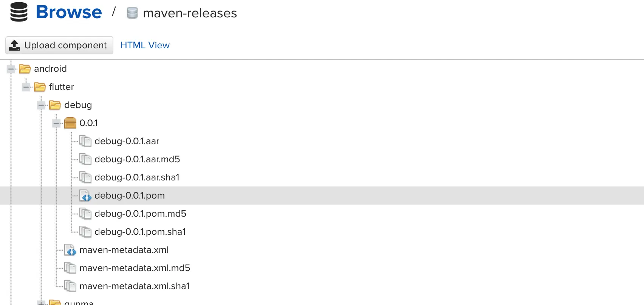This screenshot has width=644, height=305.
Task: Click the flutter folder icon
Action: tap(40, 87)
